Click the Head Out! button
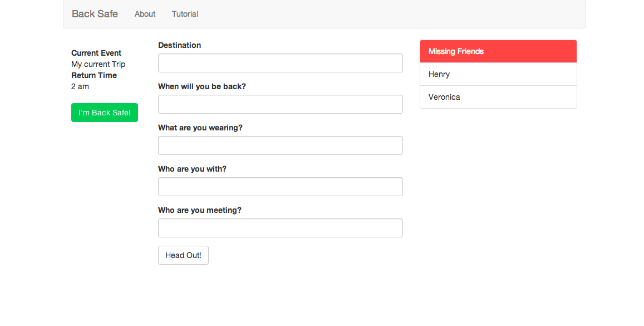Viewport: 644px width, 326px height. pos(183,255)
